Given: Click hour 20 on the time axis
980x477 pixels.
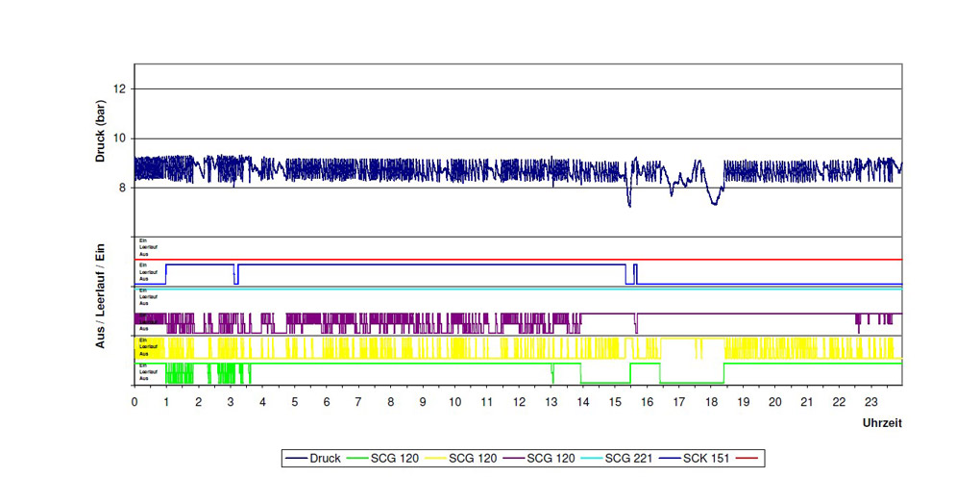Looking at the screenshot, I should (x=775, y=401).
